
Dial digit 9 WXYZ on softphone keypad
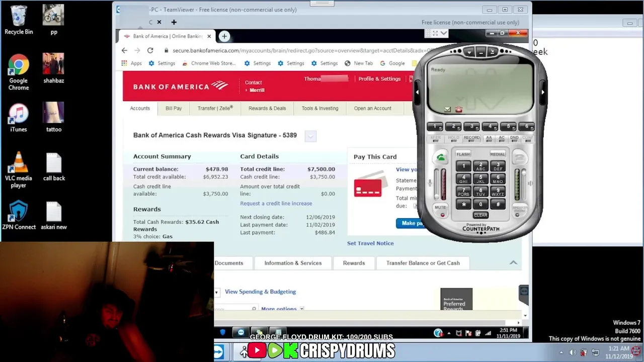(x=498, y=192)
